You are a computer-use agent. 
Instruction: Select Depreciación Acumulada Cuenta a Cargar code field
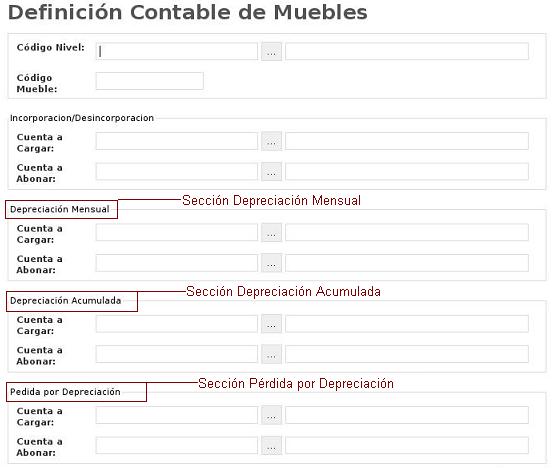tap(176, 324)
